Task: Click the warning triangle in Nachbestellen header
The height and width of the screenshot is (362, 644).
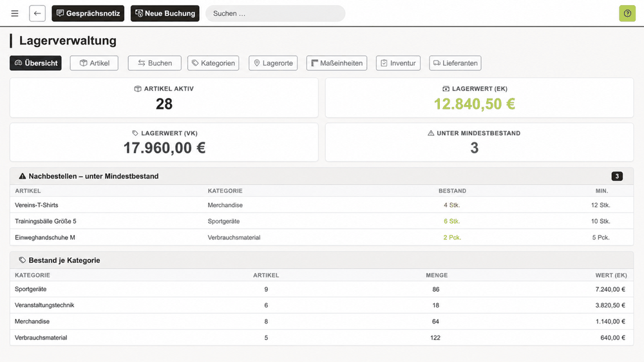Action: coord(22,176)
